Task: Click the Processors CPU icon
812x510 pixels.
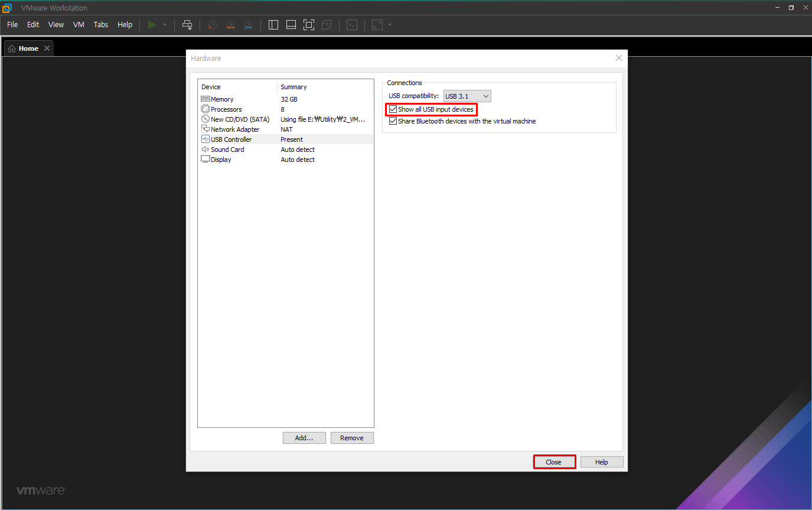Action: [206, 109]
